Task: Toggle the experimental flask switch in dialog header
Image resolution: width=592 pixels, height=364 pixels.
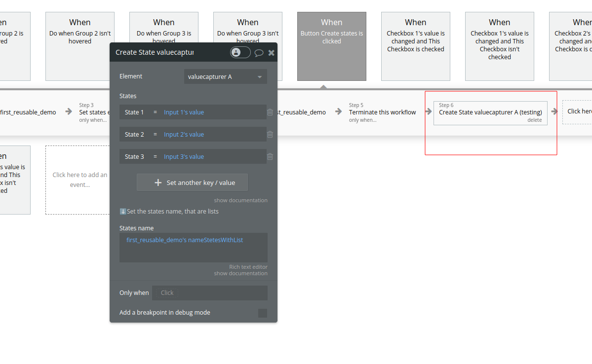Action: [x=240, y=52]
